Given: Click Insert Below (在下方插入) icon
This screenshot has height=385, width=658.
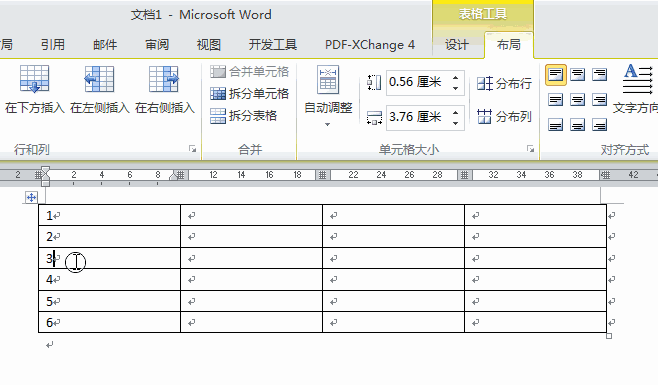Looking at the screenshot, I should [x=34, y=79].
